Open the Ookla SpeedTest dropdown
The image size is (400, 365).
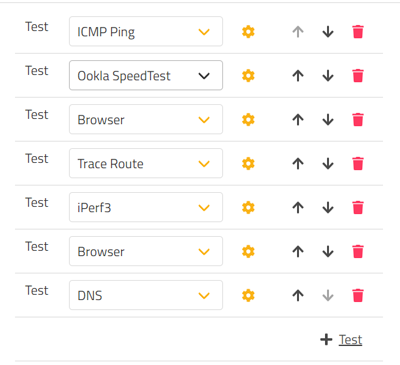(146, 75)
